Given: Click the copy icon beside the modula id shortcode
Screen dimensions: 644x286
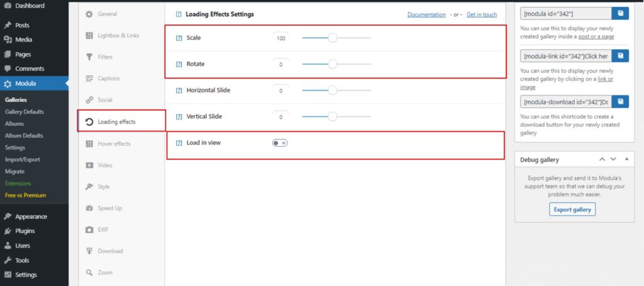Looking at the screenshot, I should [x=621, y=14].
